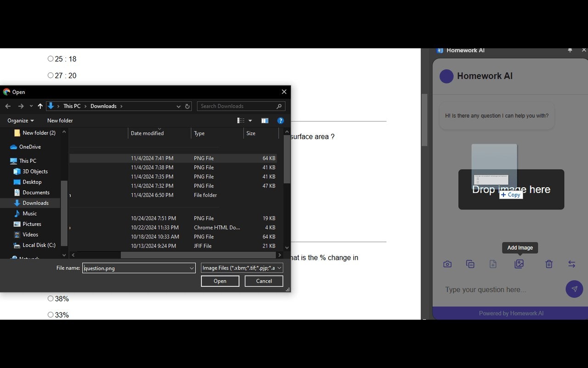Select Videos in the navigation pane
This screenshot has height=368, width=588.
30,235
